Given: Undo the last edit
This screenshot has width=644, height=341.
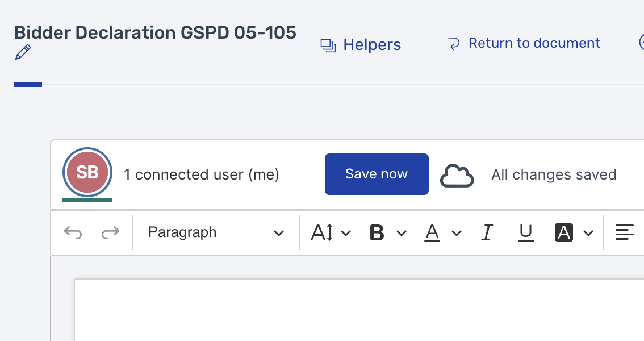Looking at the screenshot, I should tap(73, 232).
